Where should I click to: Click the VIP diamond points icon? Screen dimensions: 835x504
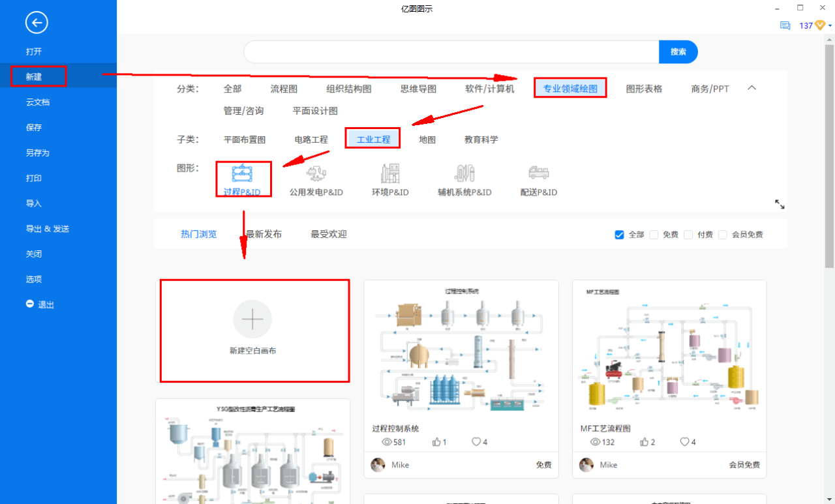pyautogui.click(x=820, y=26)
